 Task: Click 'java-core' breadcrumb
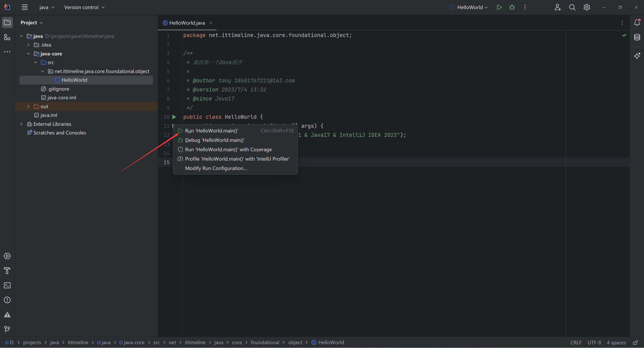[x=132, y=342]
